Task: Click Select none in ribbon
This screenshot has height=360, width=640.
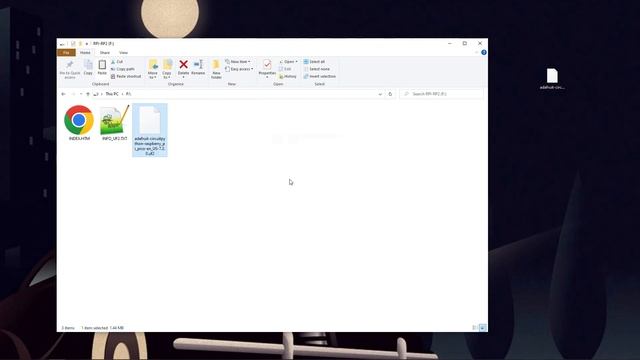Action: [x=317, y=69]
